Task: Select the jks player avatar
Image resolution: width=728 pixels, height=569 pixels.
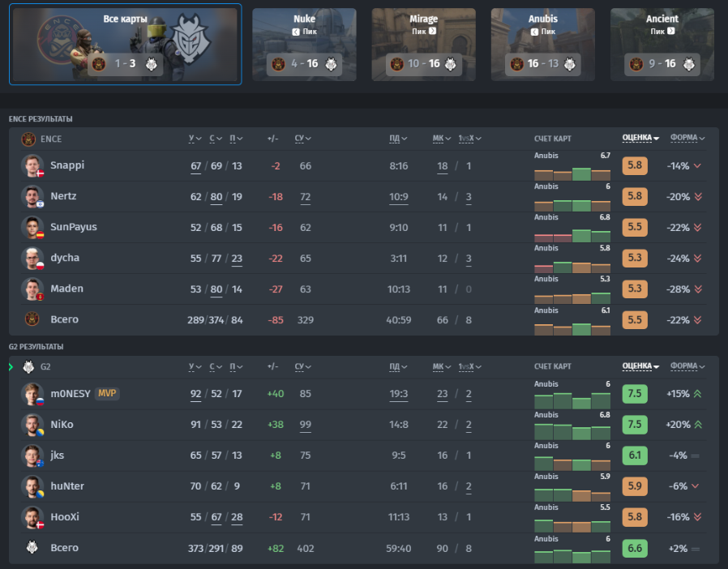Action: 32,456
